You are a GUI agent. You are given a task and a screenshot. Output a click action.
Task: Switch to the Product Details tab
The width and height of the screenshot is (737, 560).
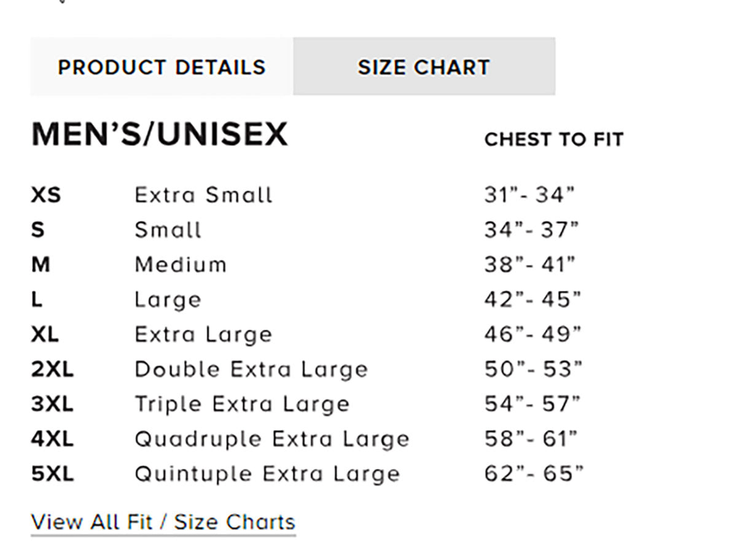click(162, 67)
